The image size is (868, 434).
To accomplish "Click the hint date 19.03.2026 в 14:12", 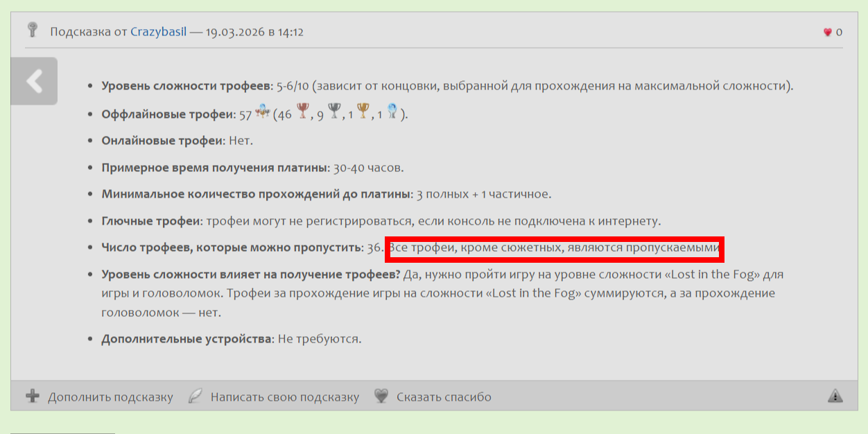I will (x=254, y=32).
